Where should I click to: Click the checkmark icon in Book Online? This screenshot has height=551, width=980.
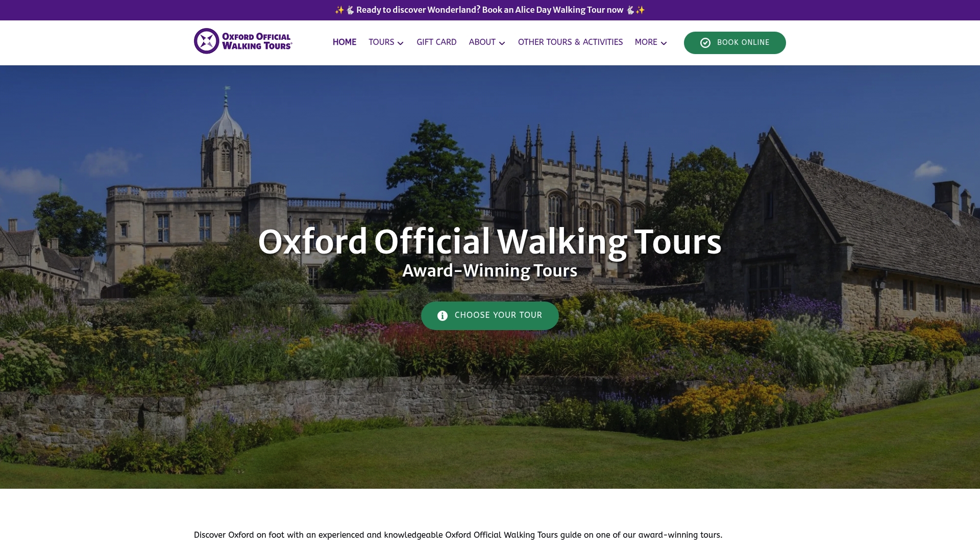point(705,43)
